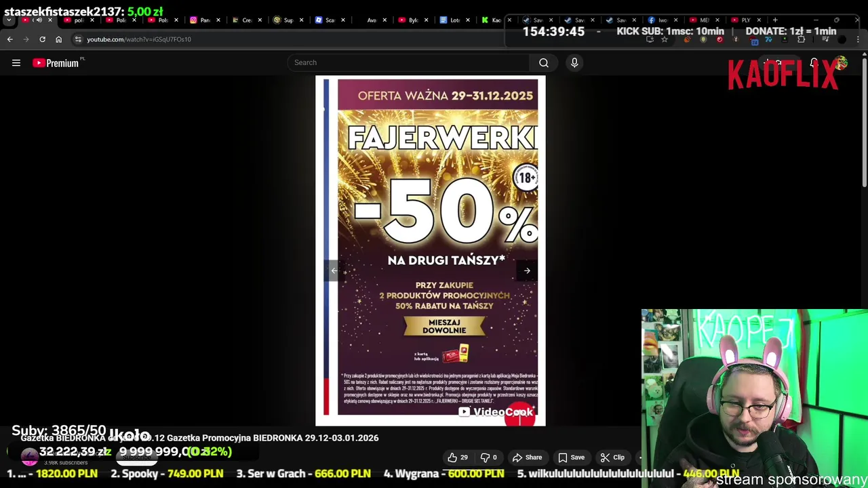Open the video title 'Gazetka Promocyjna BIEDRONKA'
Viewport: 868px width, 488px height.
coord(199,438)
